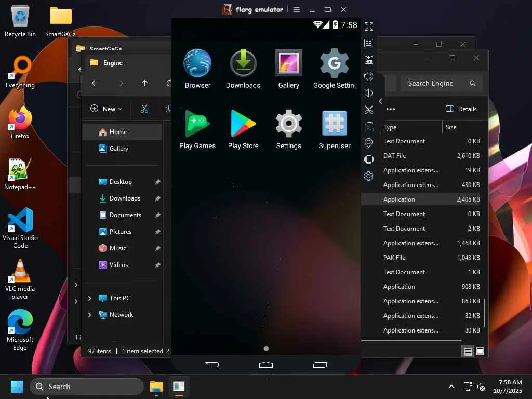
Task: Open Desktop quick access folder
Action: pyautogui.click(x=122, y=181)
